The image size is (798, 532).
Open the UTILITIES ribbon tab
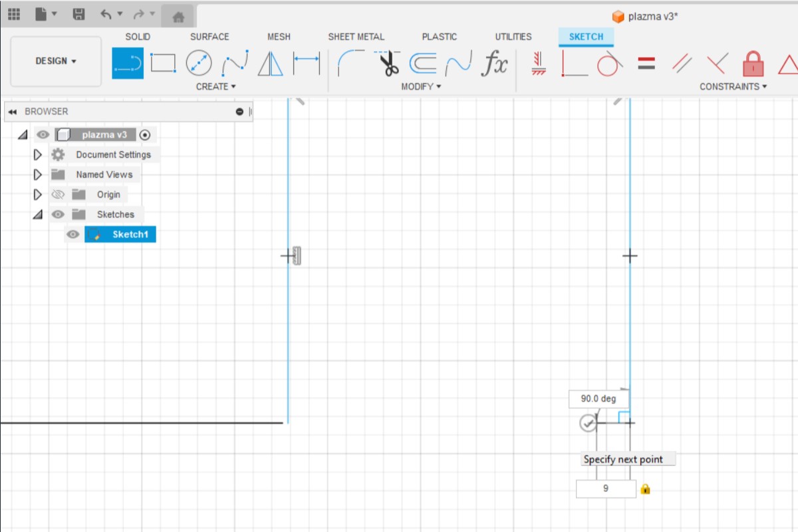click(x=513, y=37)
